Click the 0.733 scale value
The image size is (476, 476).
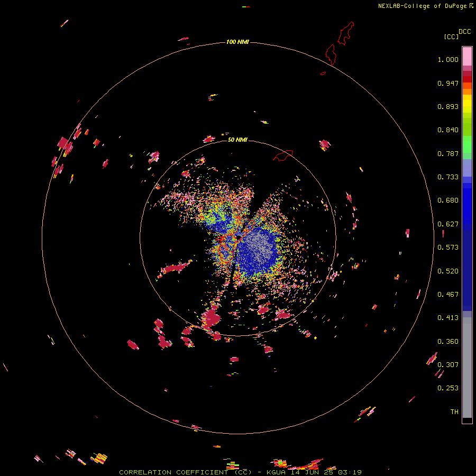(x=448, y=177)
